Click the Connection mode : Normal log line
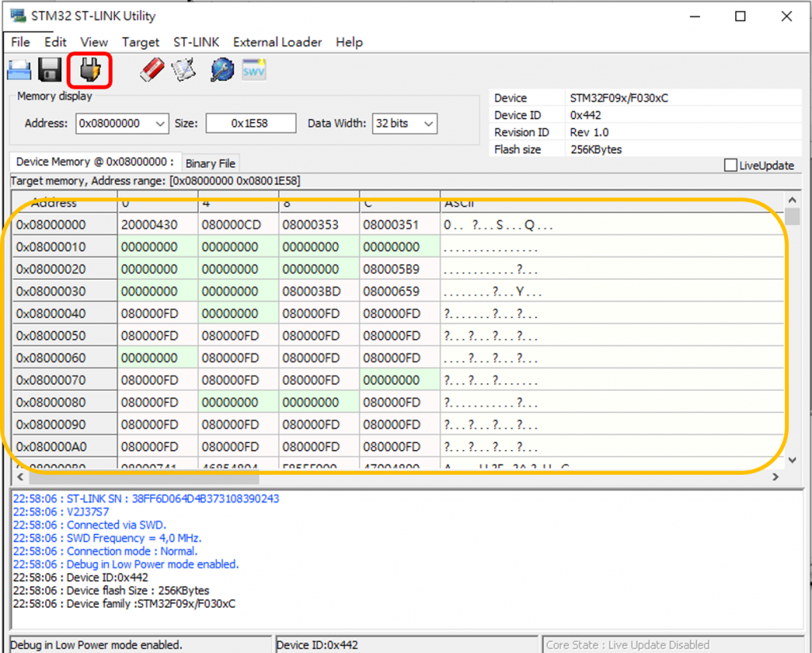This screenshot has width=812, height=653. (105, 552)
